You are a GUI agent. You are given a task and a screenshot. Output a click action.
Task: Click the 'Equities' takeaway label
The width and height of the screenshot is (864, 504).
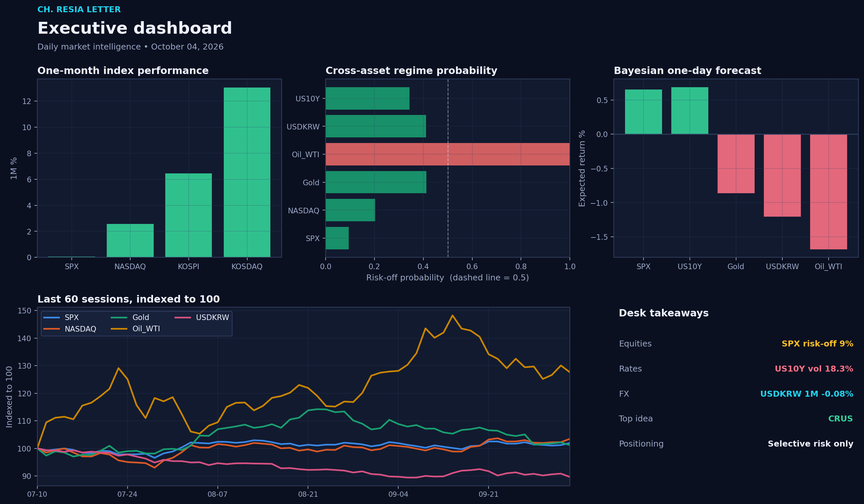(635, 344)
